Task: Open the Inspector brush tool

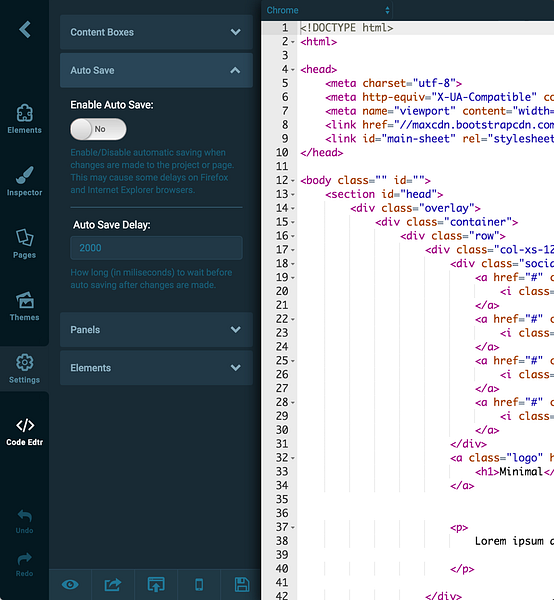Action: tap(24, 181)
